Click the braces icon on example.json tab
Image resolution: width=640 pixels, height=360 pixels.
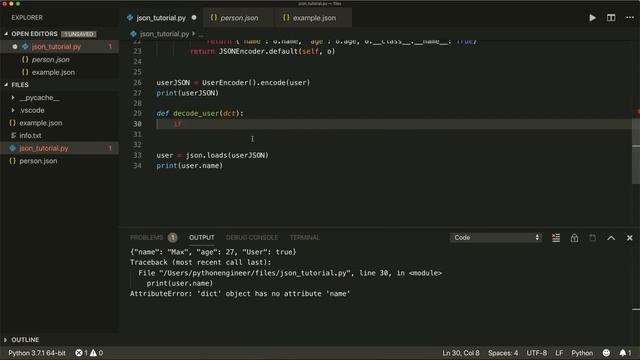[286, 18]
